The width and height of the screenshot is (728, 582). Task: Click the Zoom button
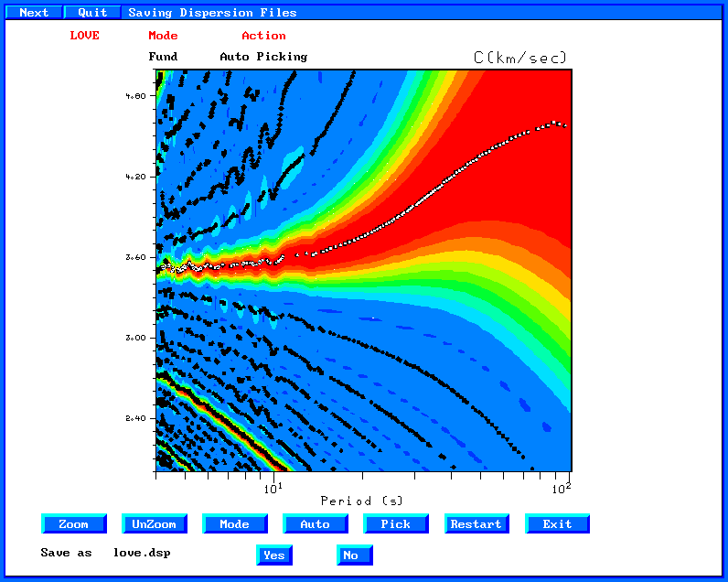[x=74, y=523]
